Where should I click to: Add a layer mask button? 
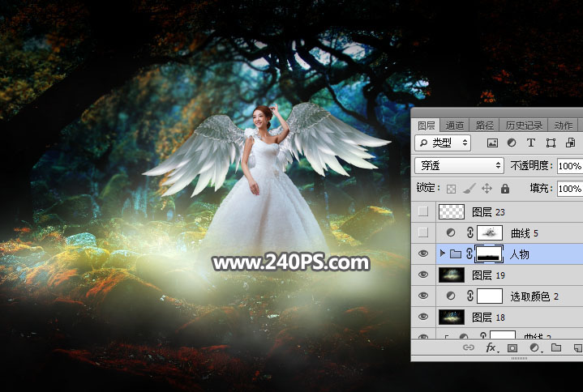[x=512, y=347]
